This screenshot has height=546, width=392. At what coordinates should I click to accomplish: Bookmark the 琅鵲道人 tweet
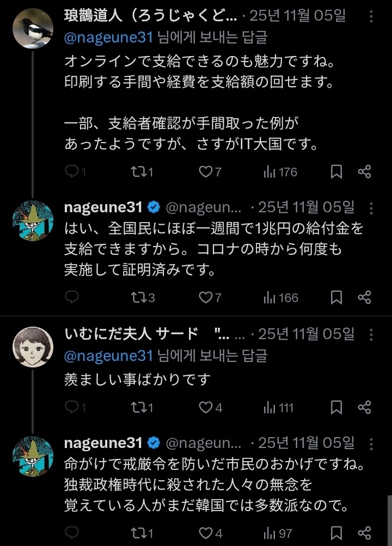click(x=336, y=172)
